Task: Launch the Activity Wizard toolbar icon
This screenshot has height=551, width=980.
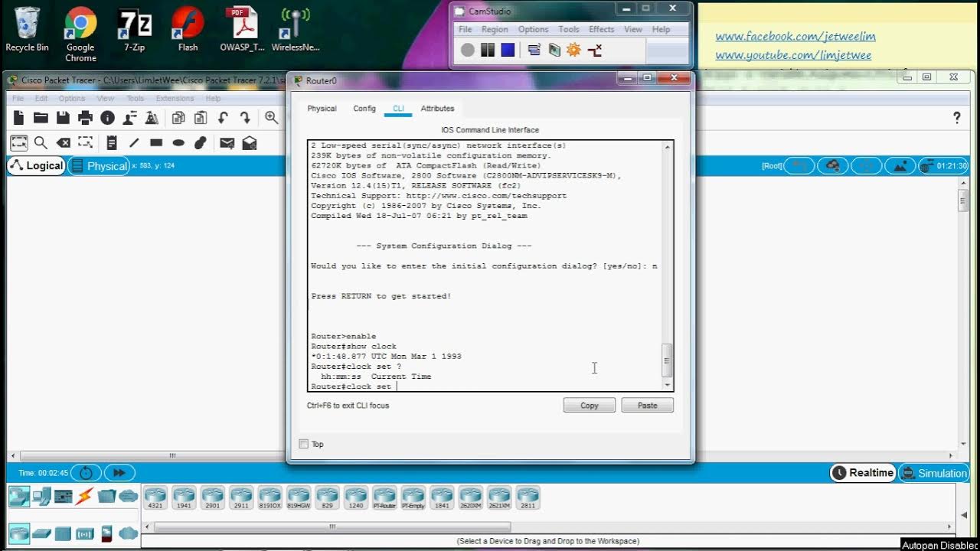Action: click(x=129, y=118)
